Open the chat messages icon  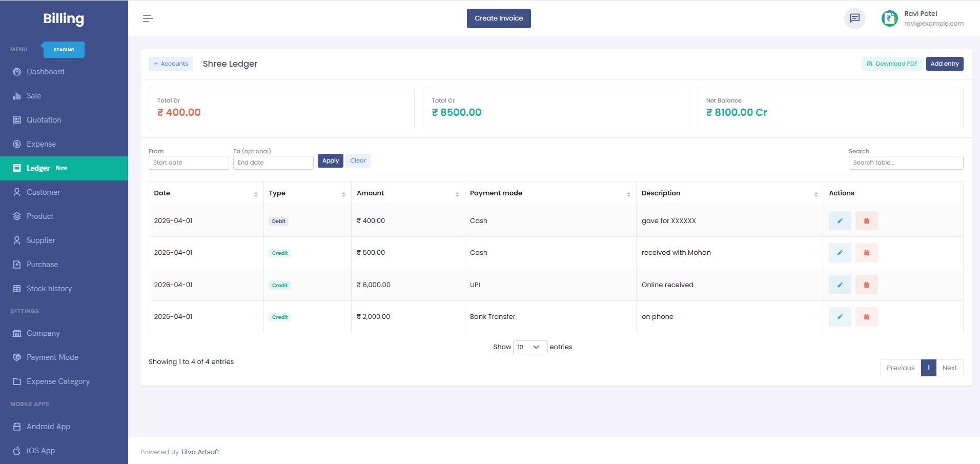click(x=855, y=18)
